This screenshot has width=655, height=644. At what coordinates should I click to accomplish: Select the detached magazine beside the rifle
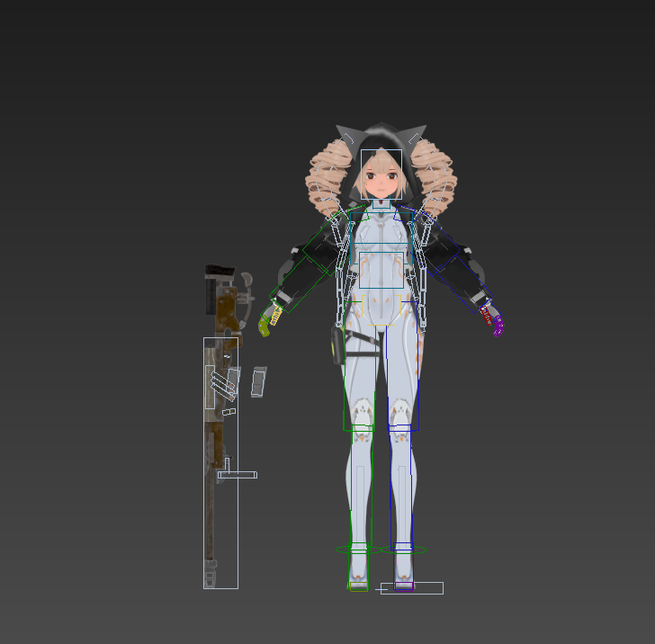[259, 382]
